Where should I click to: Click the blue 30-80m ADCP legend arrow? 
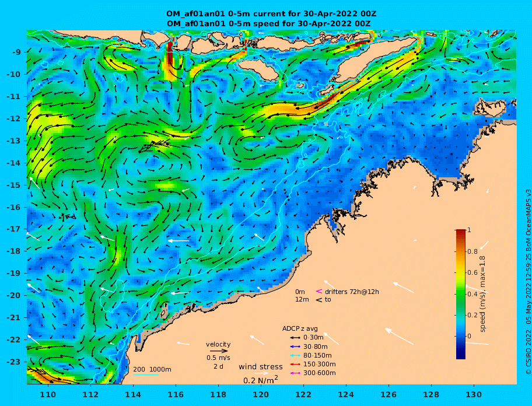(295, 346)
